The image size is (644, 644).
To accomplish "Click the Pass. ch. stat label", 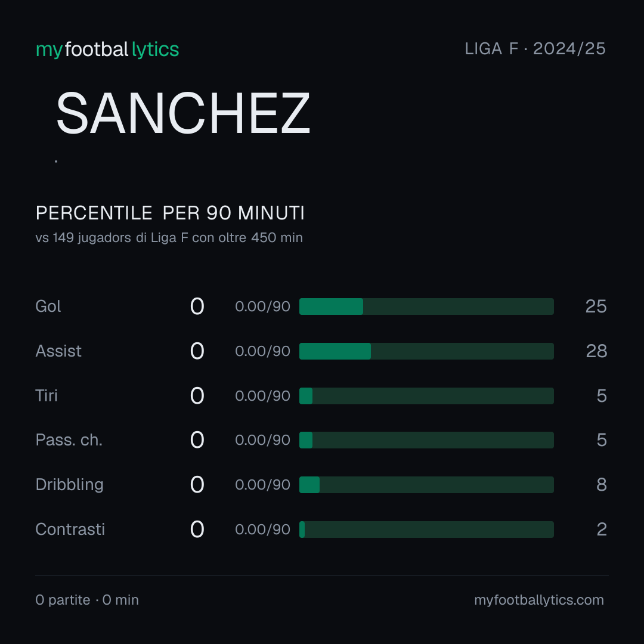I will (x=69, y=440).
